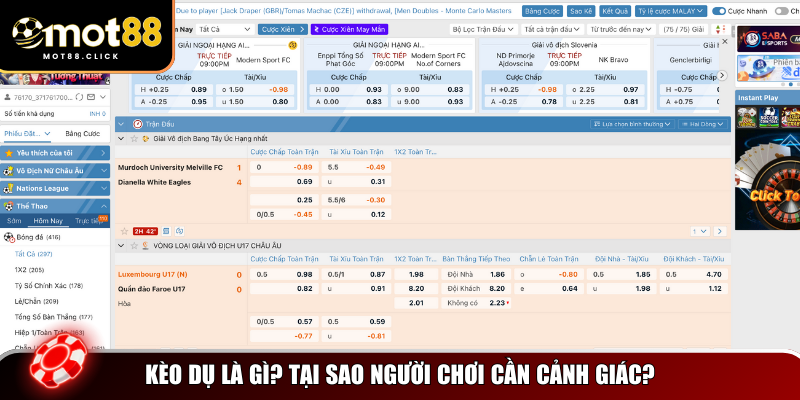Click the roulette Click To banner
This screenshot has width=800, height=400.
coord(767,180)
